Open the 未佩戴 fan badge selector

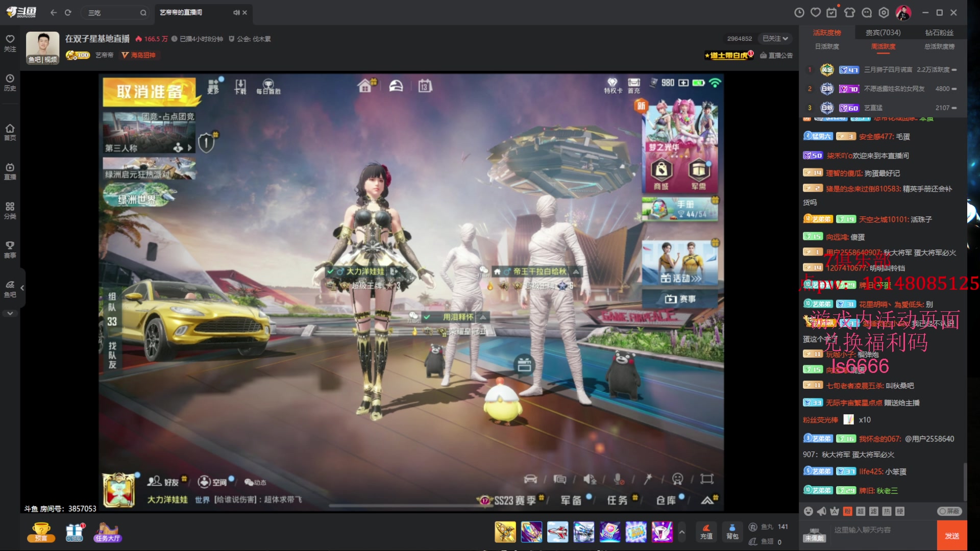coord(814,535)
